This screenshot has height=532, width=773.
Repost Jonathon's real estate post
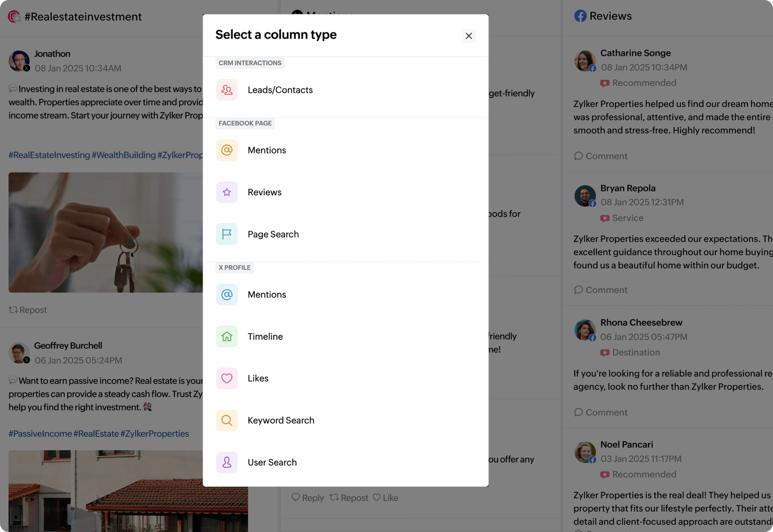tap(27, 310)
